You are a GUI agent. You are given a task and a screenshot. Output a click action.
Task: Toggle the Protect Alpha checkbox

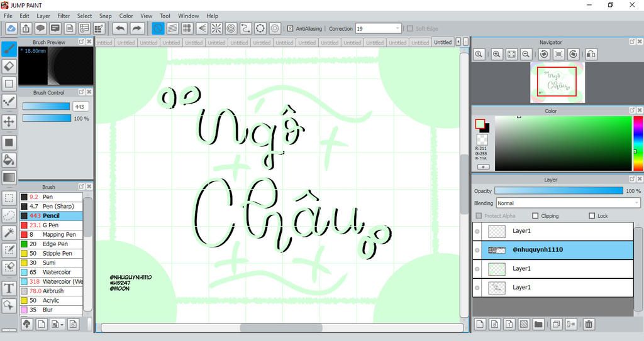[x=479, y=216]
